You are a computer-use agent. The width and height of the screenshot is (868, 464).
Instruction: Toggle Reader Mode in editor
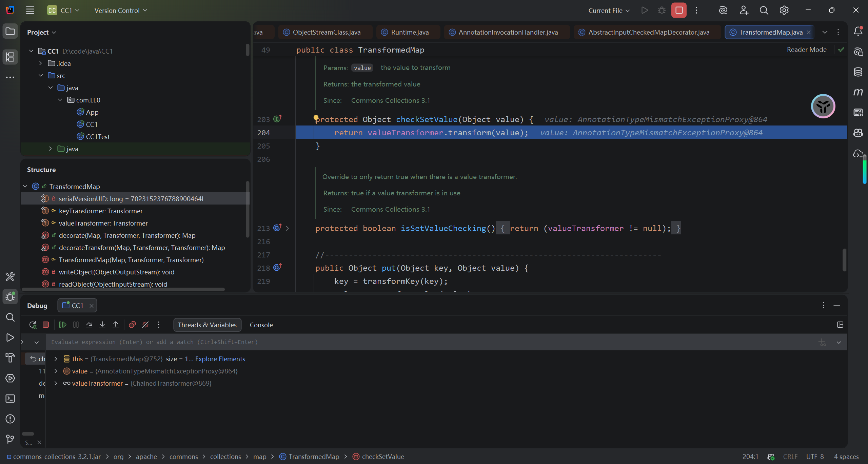(806, 50)
